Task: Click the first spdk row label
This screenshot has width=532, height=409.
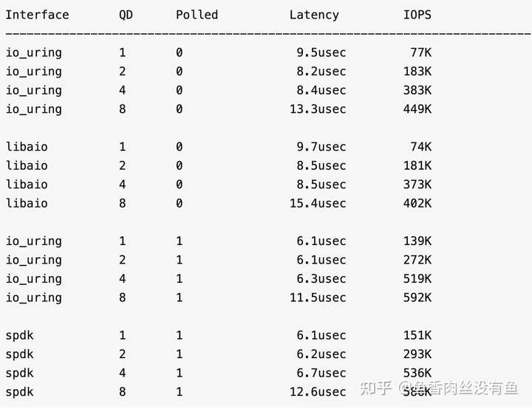Action: pos(19,336)
